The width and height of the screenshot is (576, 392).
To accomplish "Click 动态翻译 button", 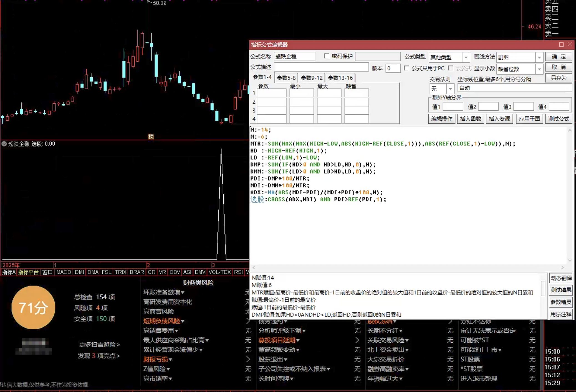I will click(561, 278).
